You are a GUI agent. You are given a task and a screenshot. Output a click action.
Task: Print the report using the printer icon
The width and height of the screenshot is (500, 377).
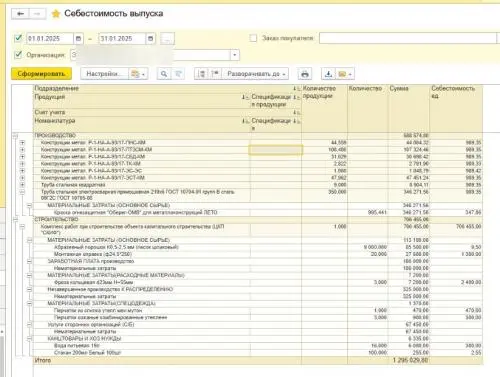[x=305, y=74]
